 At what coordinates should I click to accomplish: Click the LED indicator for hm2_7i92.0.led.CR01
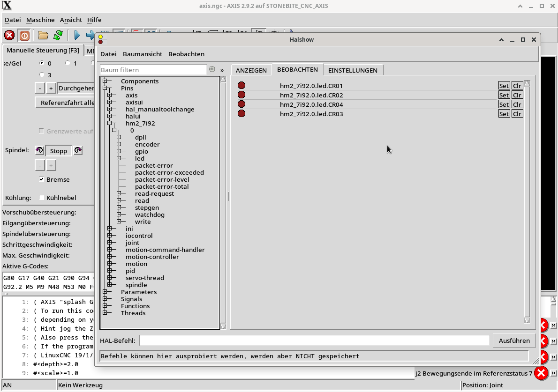click(241, 85)
